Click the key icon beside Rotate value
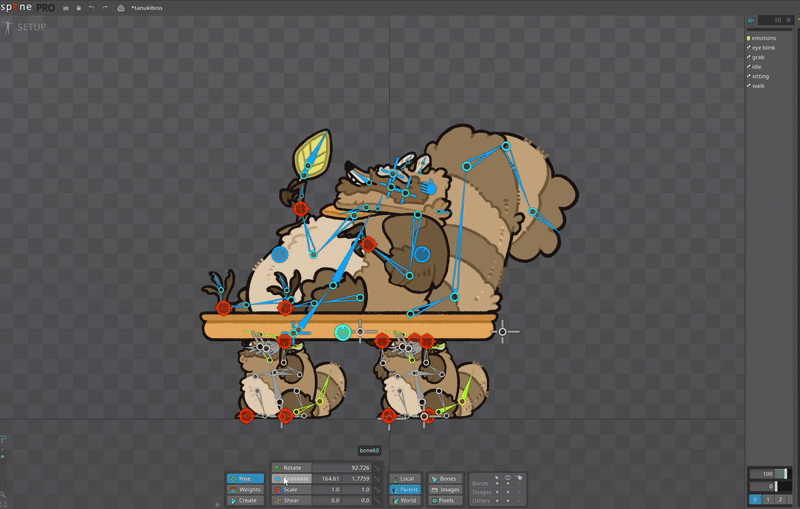The height and width of the screenshot is (509, 800). point(377,468)
